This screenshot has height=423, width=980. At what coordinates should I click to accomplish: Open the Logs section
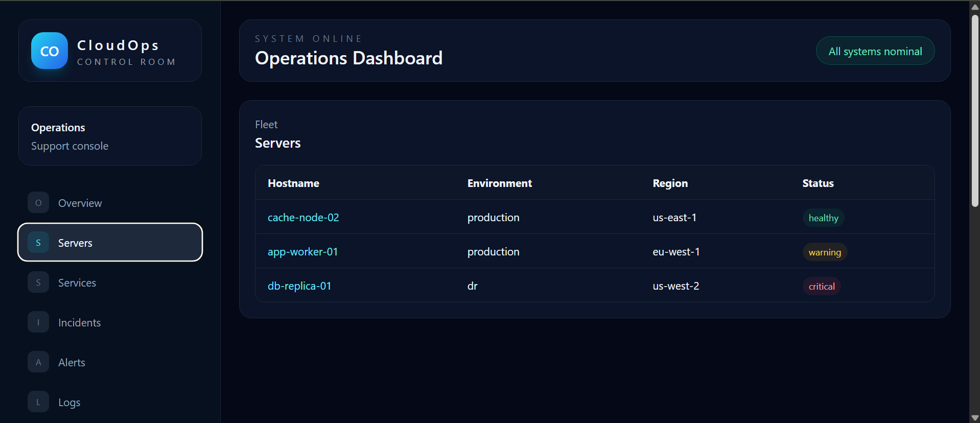(x=110, y=402)
